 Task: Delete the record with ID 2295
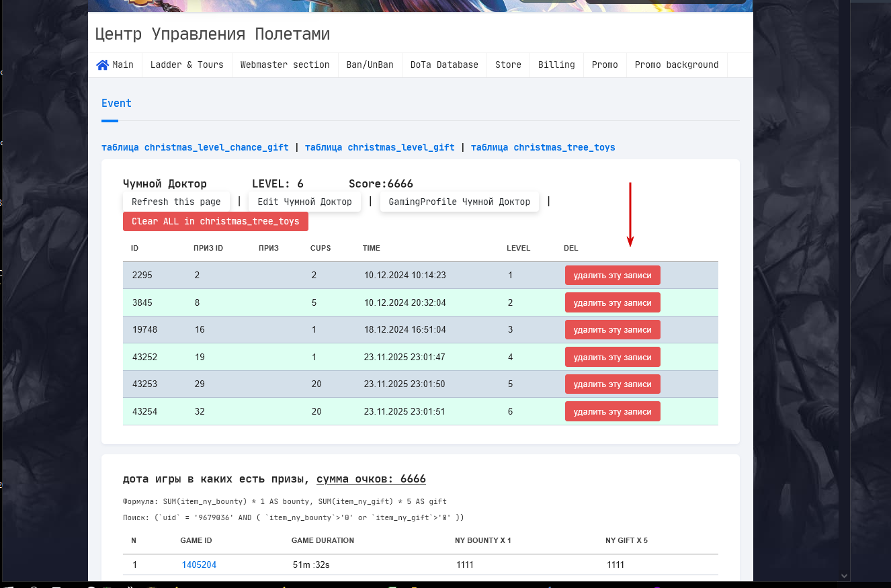pyautogui.click(x=613, y=276)
